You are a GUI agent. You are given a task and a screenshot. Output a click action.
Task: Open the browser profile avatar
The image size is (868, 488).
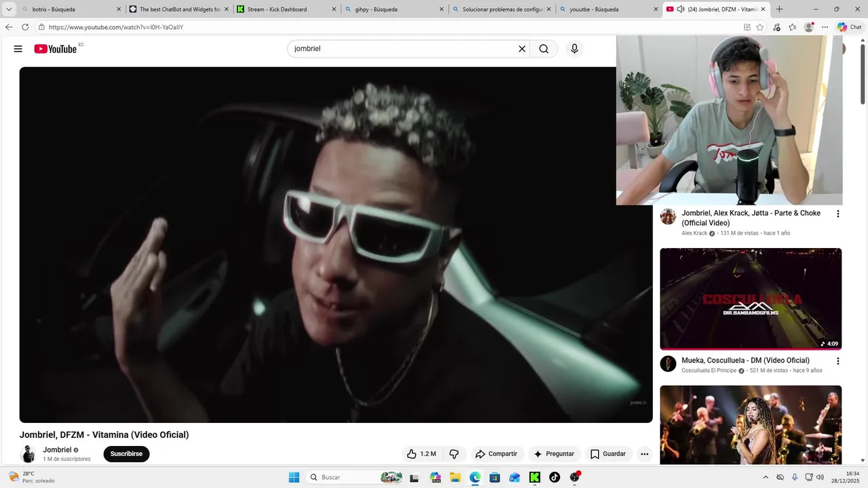click(x=808, y=27)
